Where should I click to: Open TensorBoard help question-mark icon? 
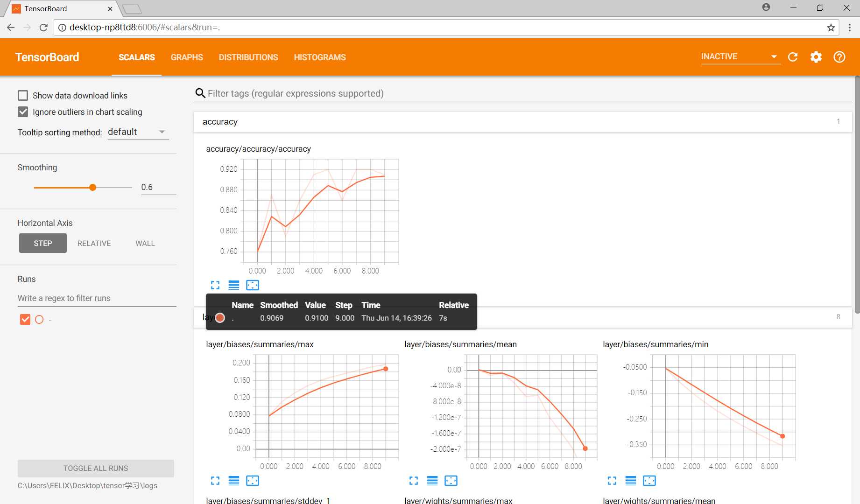839,57
